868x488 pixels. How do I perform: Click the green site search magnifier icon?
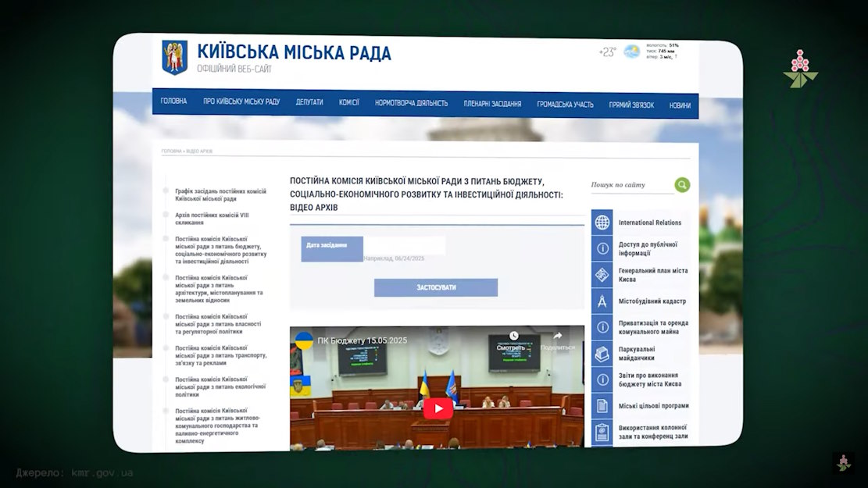[x=682, y=185]
